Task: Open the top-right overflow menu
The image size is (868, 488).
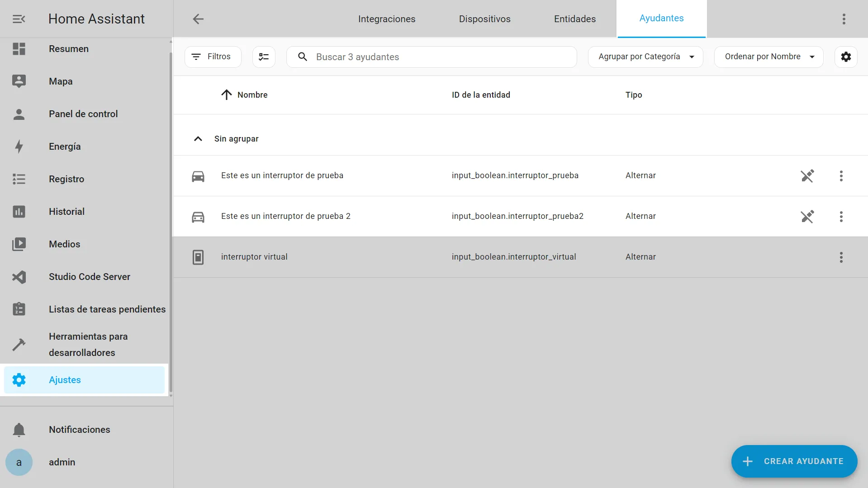Action: click(844, 19)
